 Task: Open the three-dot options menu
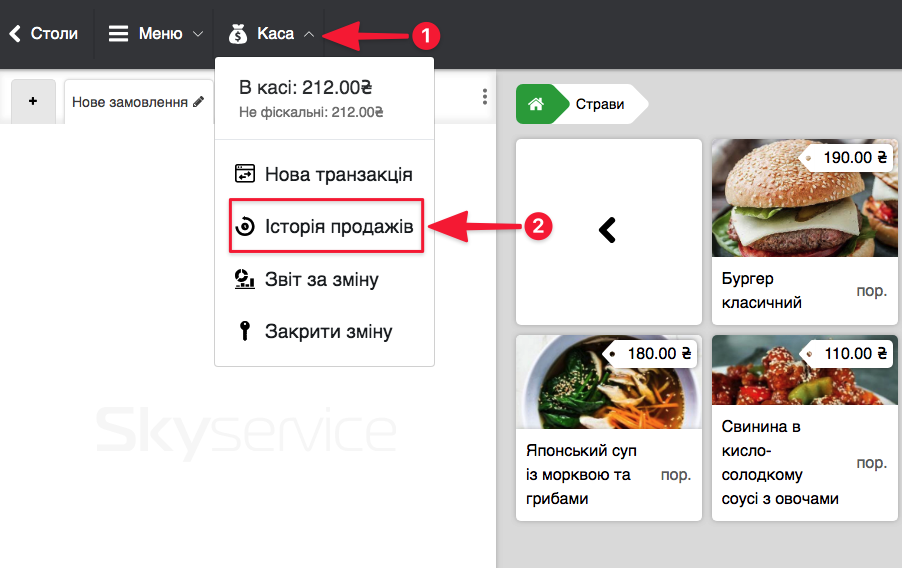(x=485, y=97)
